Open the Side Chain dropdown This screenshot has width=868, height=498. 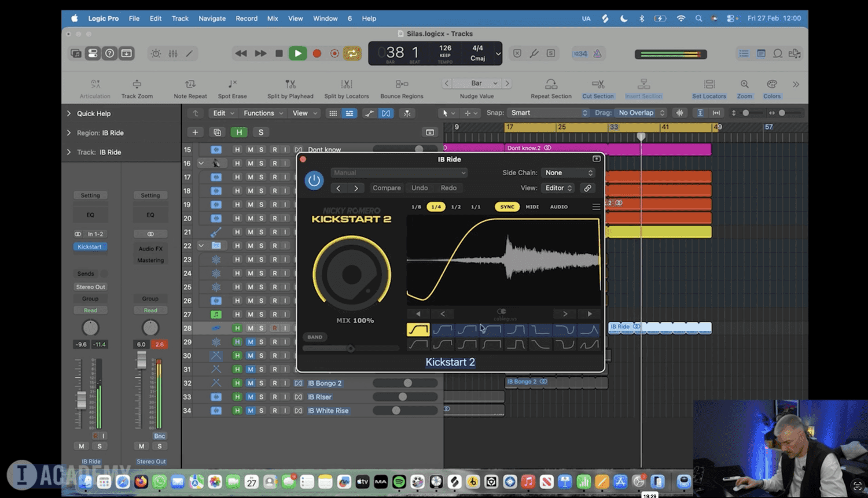coord(568,172)
